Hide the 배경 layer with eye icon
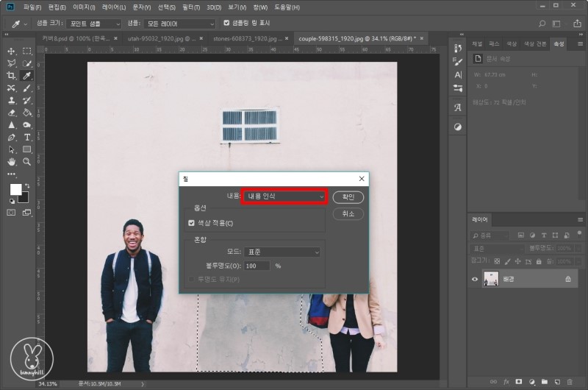The width and height of the screenshot is (588, 390). 475,280
